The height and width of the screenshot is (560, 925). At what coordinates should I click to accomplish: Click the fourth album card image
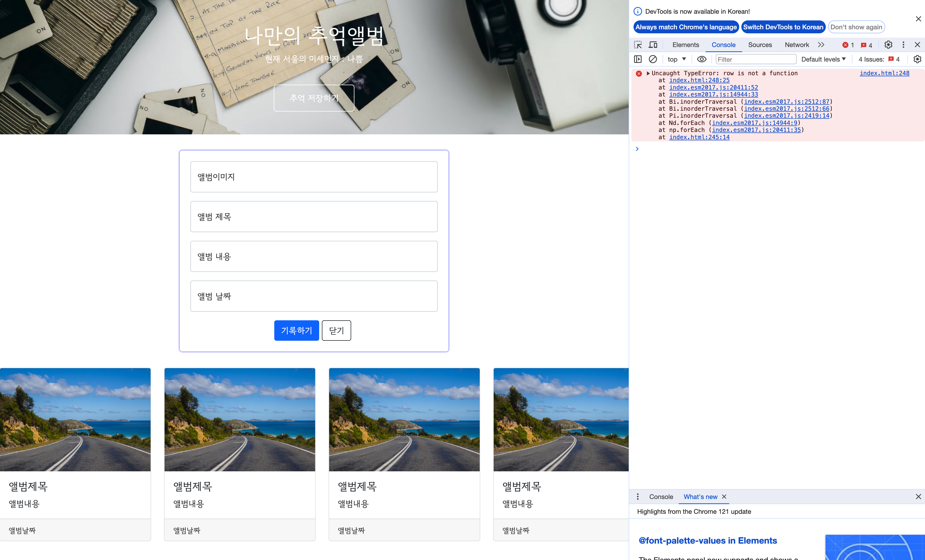click(x=561, y=419)
